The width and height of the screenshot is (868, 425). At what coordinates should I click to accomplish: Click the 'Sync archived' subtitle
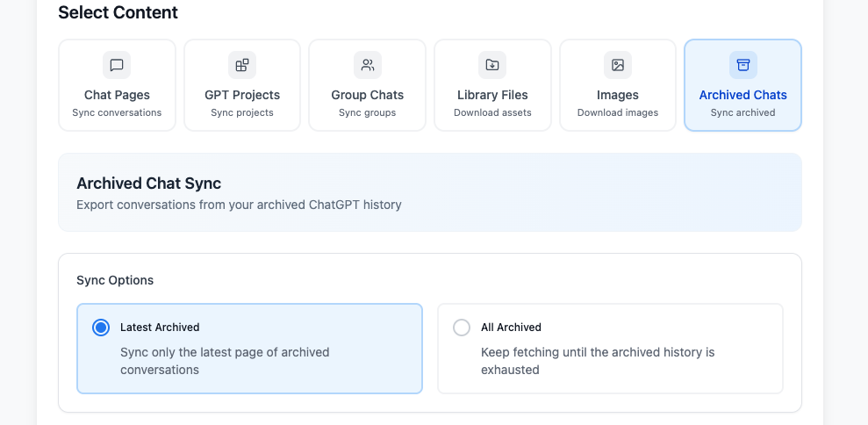(742, 113)
